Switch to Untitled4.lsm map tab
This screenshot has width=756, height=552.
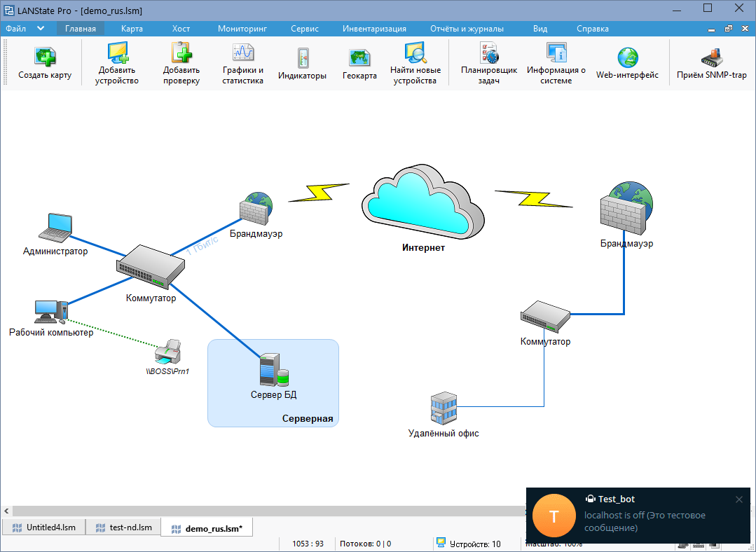(x=44, y=527)
